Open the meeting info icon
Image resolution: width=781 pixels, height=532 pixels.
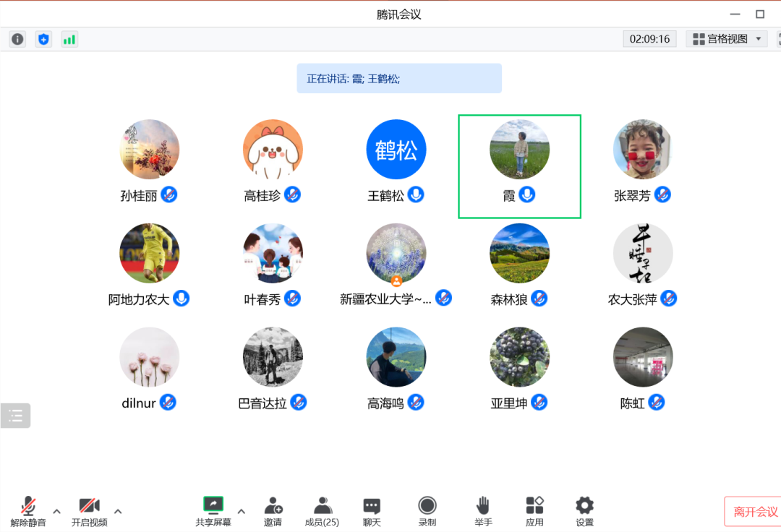17,39
